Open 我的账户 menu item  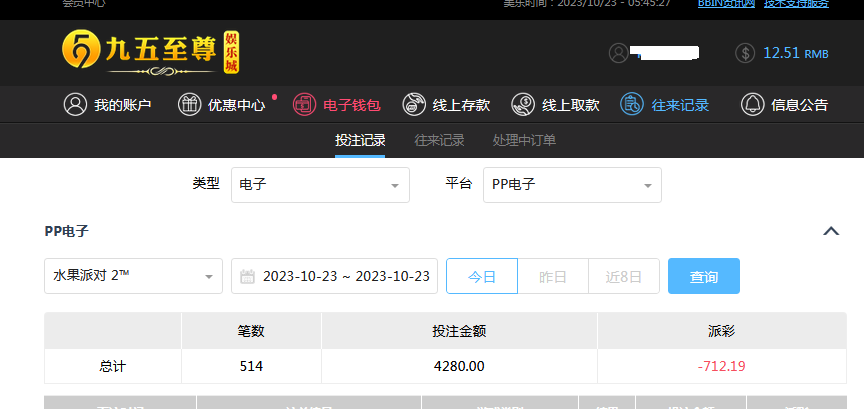click(107, 105)
